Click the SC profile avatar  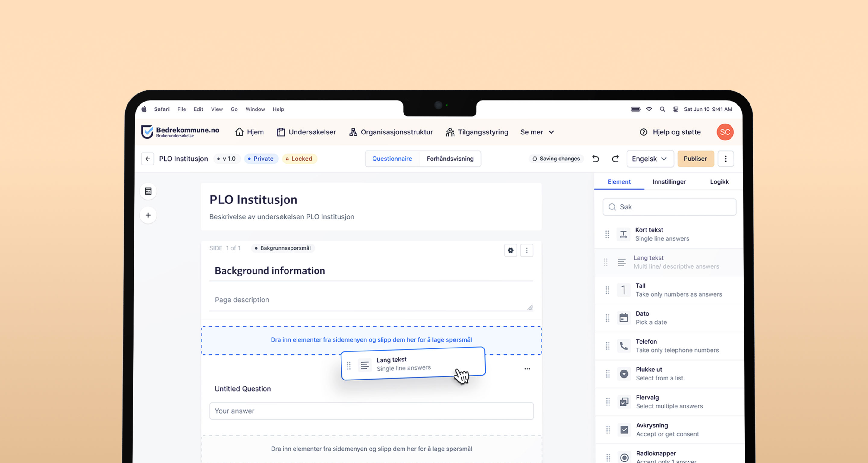725,132
